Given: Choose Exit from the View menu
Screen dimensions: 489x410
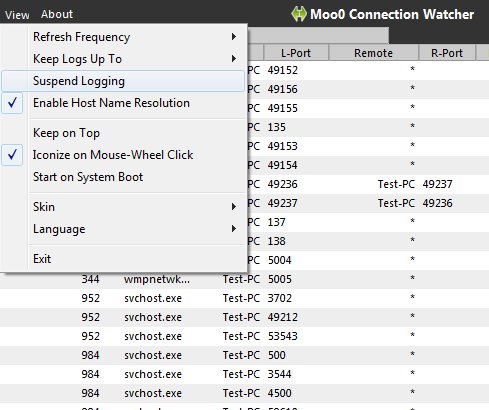Looking at the screenshot, I should (x=123, y=259).
